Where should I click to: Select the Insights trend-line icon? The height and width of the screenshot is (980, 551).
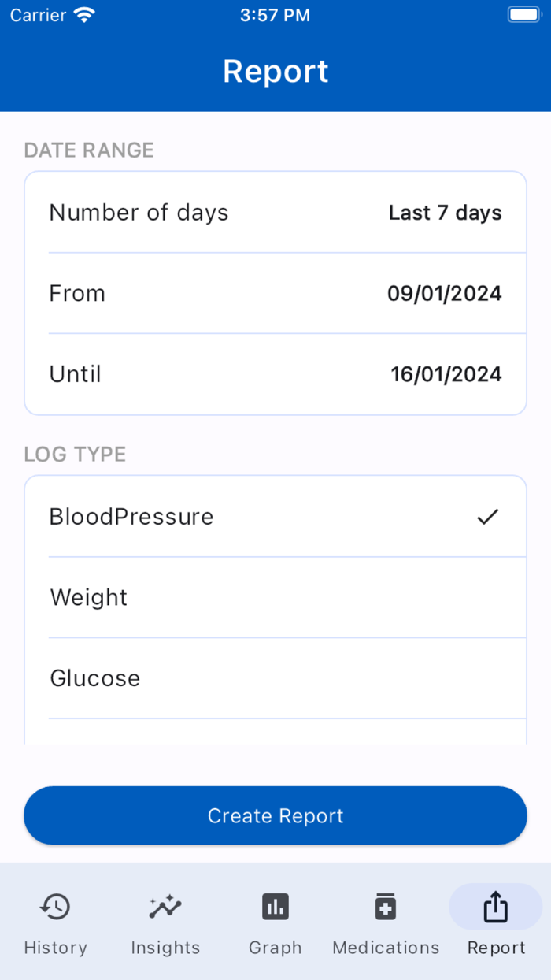pos(165,907)
